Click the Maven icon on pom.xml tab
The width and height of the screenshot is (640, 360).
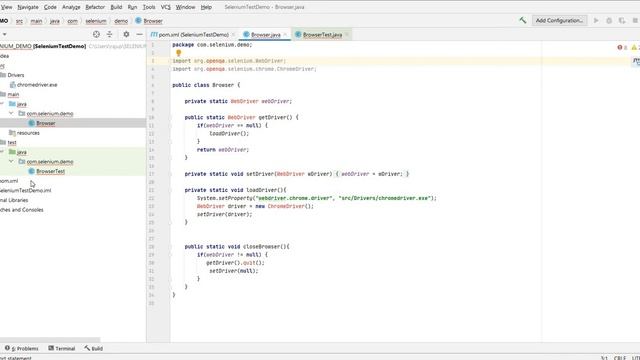(154, 35)
